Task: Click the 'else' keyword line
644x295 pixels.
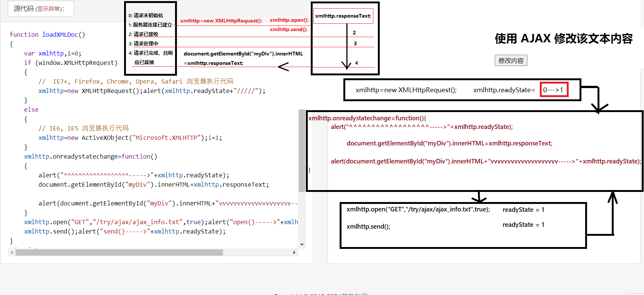Action: point(31,109)
